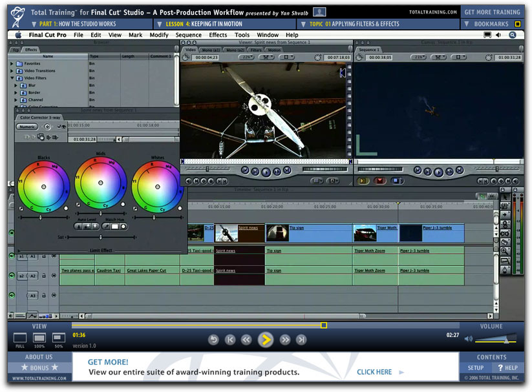
Task: Open the Effects menu
Action: click(x=218, y=35)
